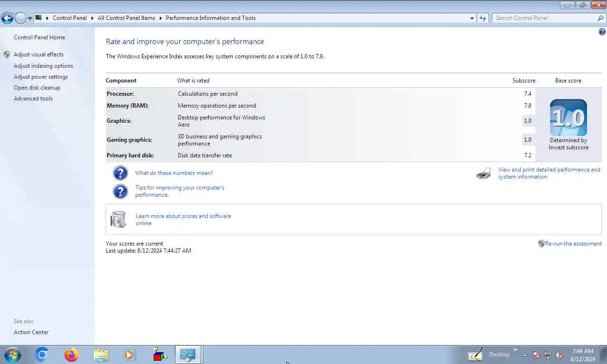Screen dimensions: 607x364
Task: Click Re-run the assessment
Action: tap(573, 244)
